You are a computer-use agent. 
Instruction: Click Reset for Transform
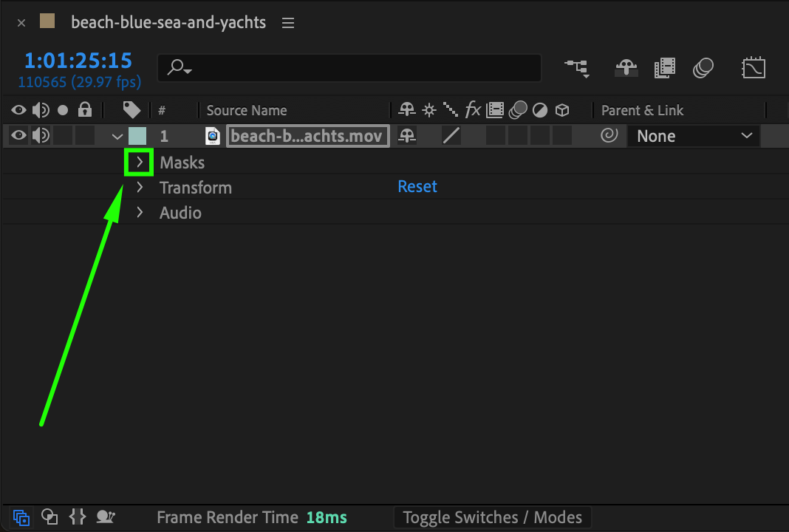[x=417, y=187]
